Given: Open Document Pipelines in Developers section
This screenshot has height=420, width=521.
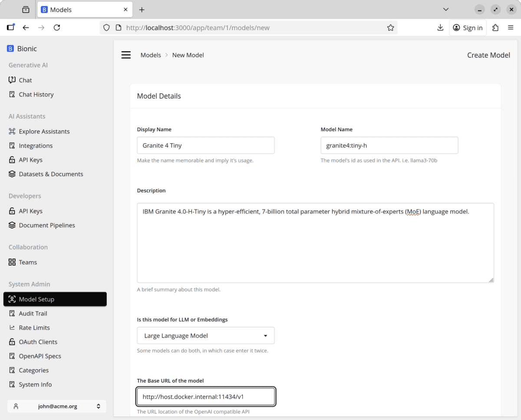Looking at the screenshot, I should pos(47,225).
